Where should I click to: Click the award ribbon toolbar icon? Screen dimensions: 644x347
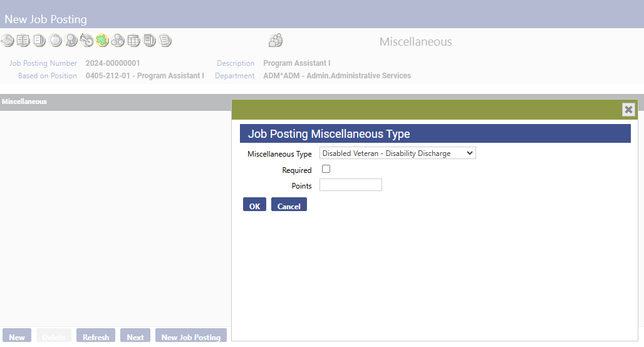[71, 41]
